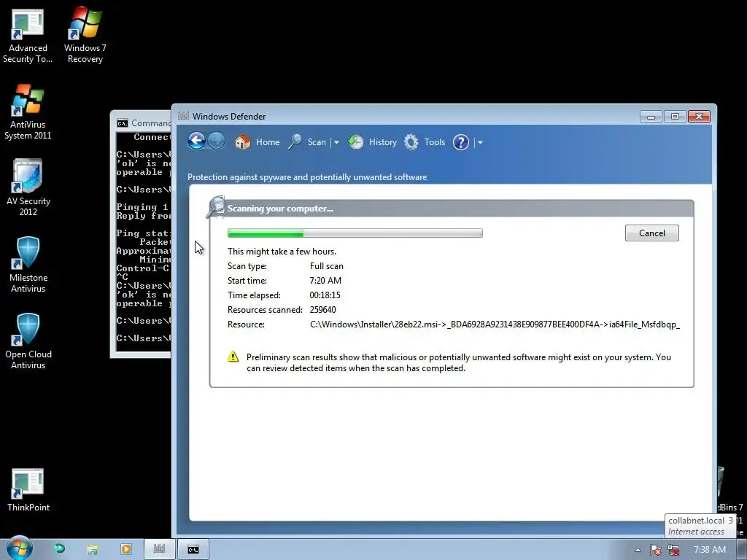Start a scan via the Scan button
This screenshot has width=747, height=560.
[317, 142]
